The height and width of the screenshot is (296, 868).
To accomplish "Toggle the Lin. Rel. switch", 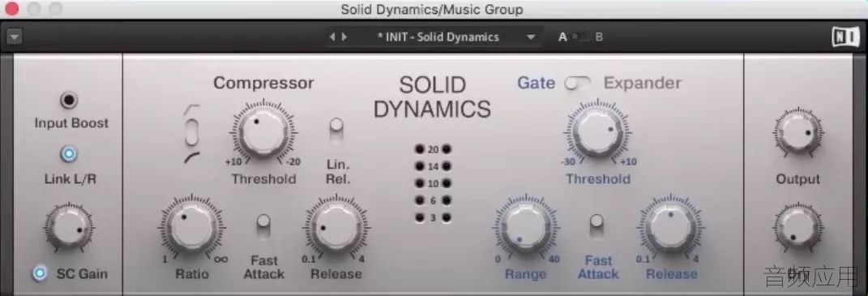I will coord(336,129).
